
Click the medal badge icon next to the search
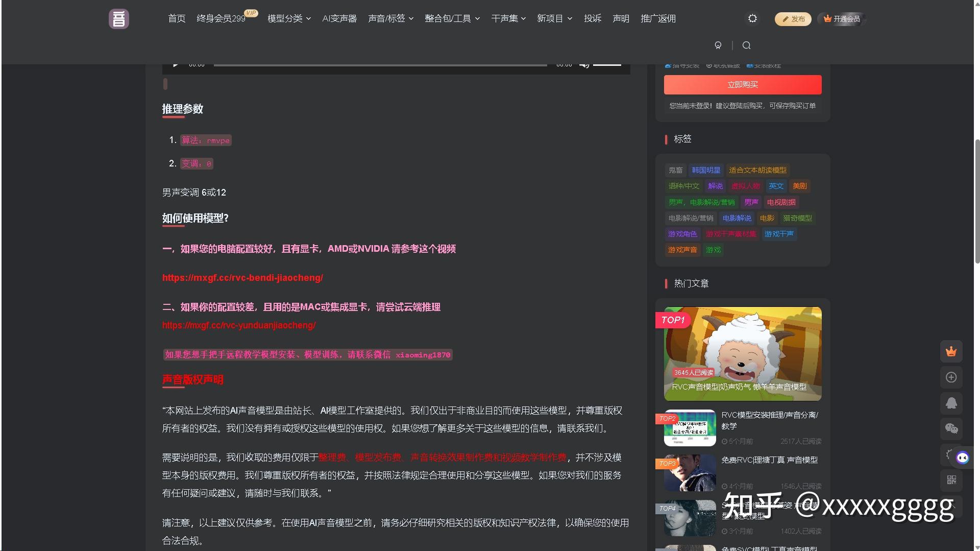coord(718,45)
